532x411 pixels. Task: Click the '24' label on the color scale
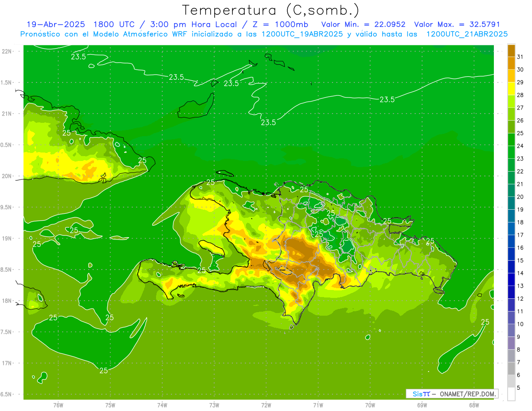(520, 146)
